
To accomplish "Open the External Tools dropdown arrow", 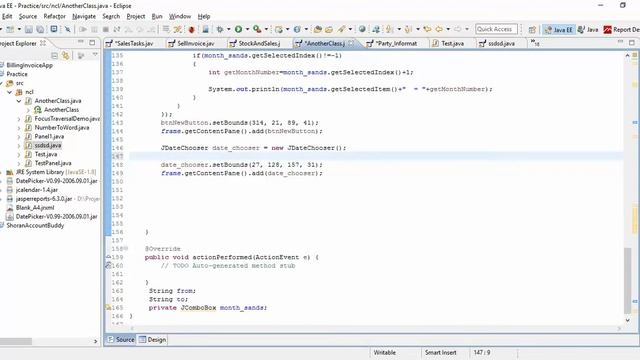I will (x=266, y=29).
